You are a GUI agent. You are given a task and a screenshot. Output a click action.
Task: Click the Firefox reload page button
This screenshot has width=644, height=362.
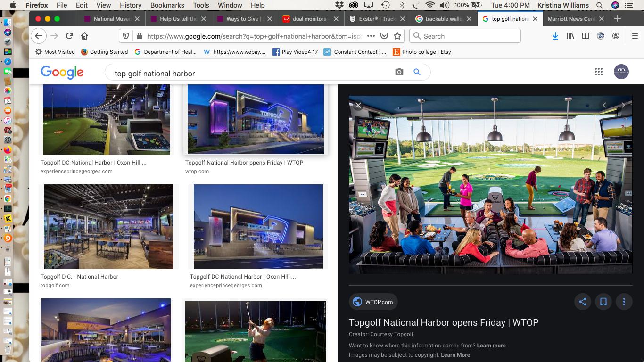(69, 36)
